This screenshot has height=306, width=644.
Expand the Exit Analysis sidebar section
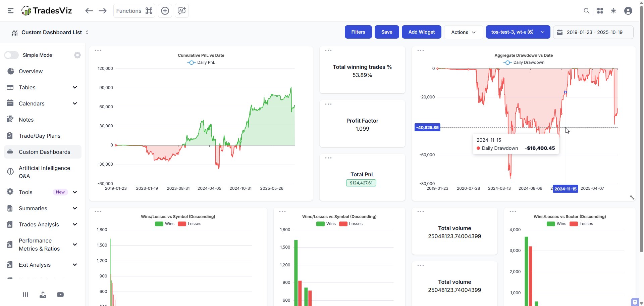click(43, 265)
